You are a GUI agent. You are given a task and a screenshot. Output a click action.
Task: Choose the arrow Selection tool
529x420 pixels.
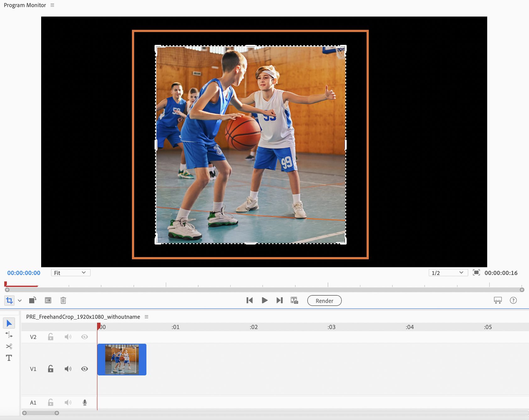point(9,323)
